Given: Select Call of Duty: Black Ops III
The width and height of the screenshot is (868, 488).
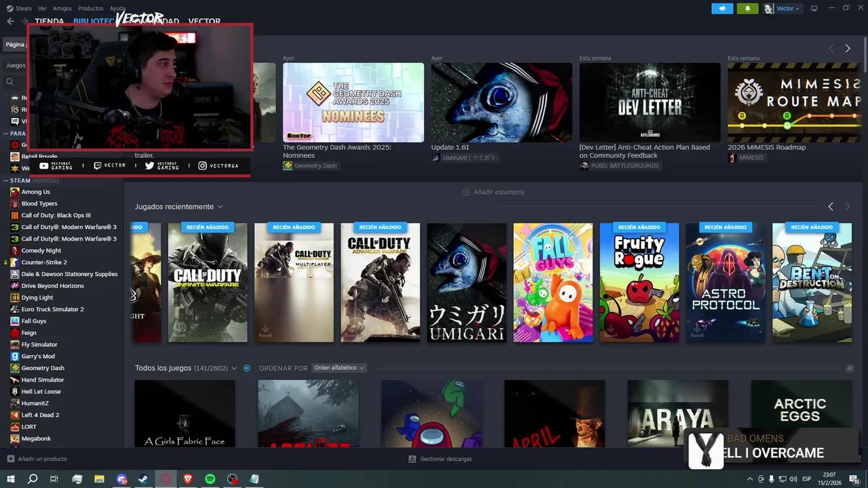Looking at the screenshot, I should click(56, 215).
